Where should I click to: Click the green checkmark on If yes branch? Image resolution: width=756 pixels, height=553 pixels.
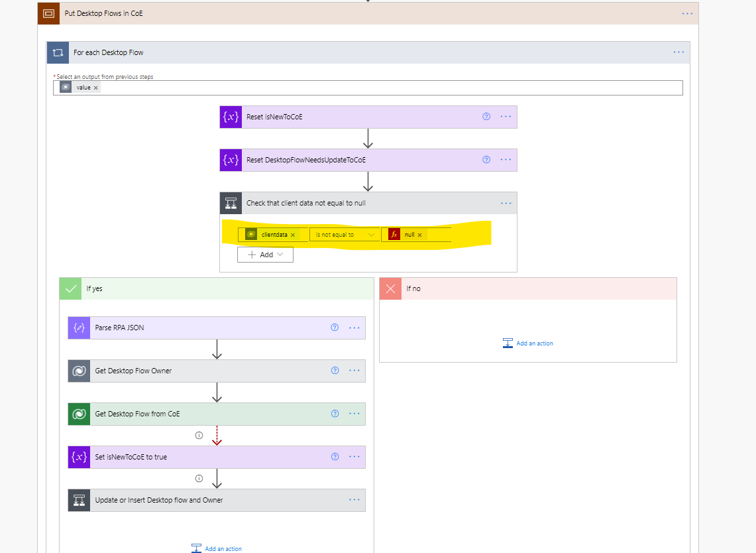point(70,288)
